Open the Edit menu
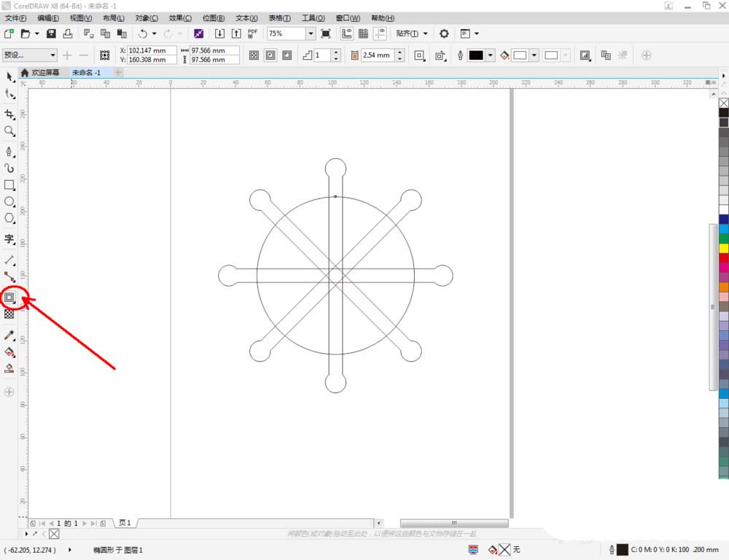Viewport: 729px width, 560px height. click(x=48, y=18)
